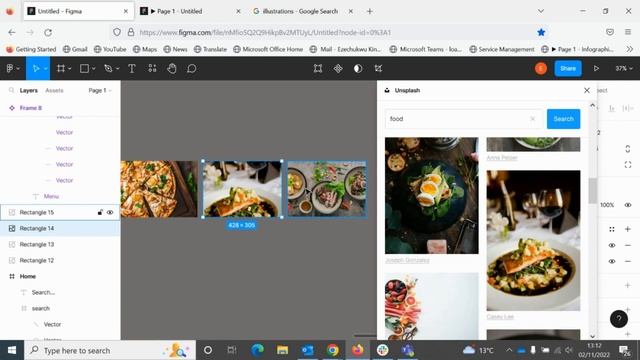Click the Create component icon
The height and width of the screenshot is (360, 640).
click(x=338, y=69)
